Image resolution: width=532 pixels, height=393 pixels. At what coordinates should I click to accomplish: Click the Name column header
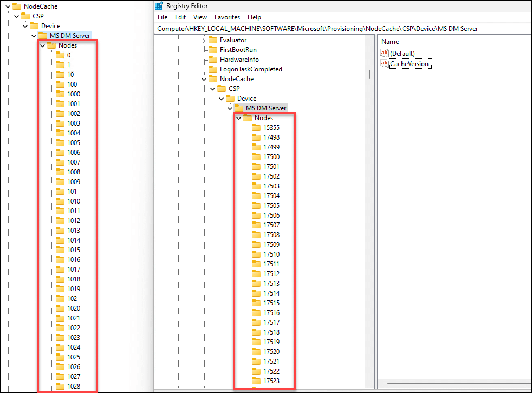(390, 41)
